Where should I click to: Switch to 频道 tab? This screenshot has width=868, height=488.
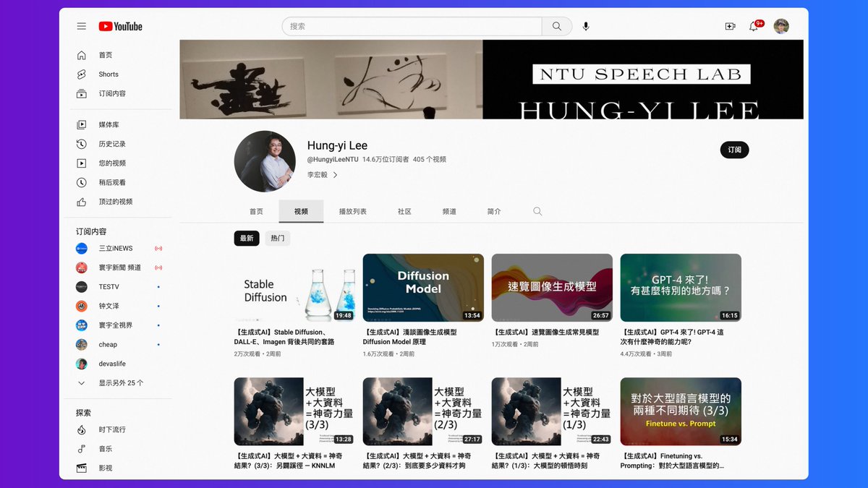(449, 211)
